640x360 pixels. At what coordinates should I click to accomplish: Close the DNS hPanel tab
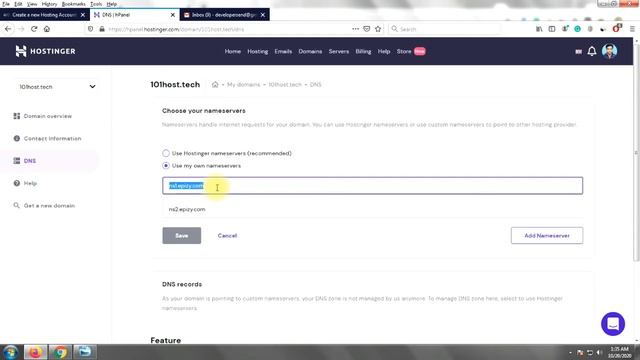pyautogui.click(x=173, y=15)
